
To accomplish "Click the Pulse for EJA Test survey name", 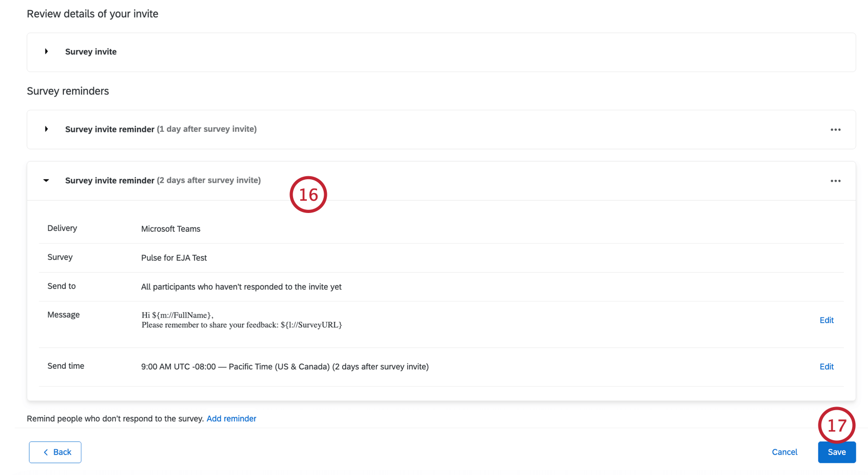I will pos(174,258).
